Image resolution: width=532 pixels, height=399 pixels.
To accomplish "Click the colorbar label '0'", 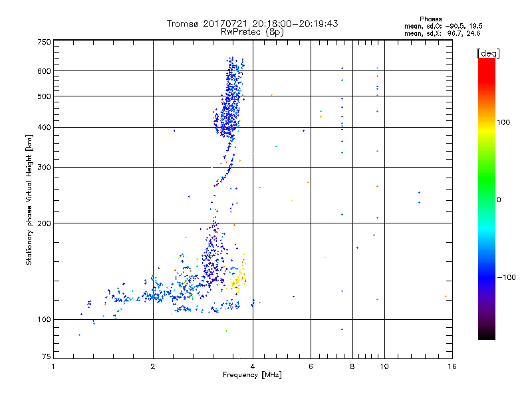I will point(499,200).
